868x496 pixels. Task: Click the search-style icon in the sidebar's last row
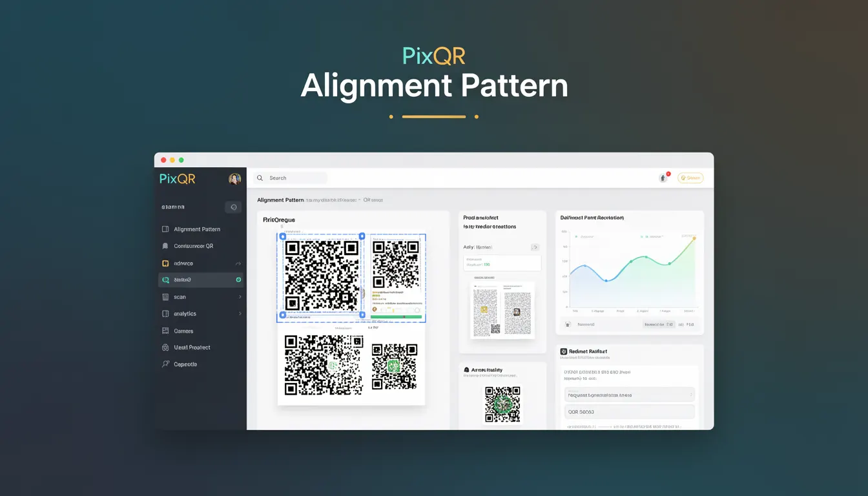[x=165, y=364]
